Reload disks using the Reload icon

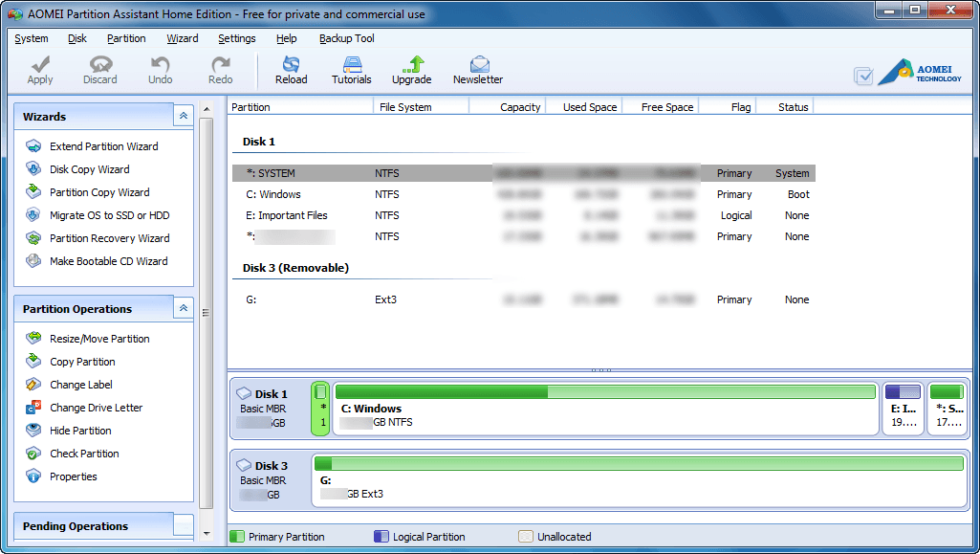point(292,64)
